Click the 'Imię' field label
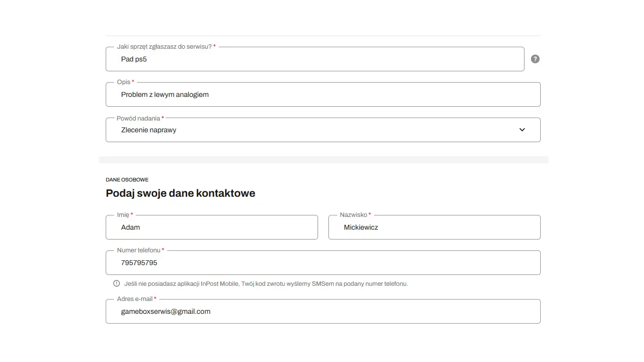Viewport: 644px width, 362px height. pyautogui.click(x=123, y=215)
